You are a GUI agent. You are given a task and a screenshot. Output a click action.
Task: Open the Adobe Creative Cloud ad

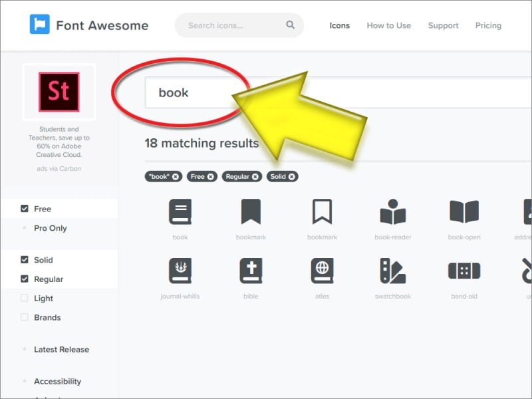click(59, 92)
